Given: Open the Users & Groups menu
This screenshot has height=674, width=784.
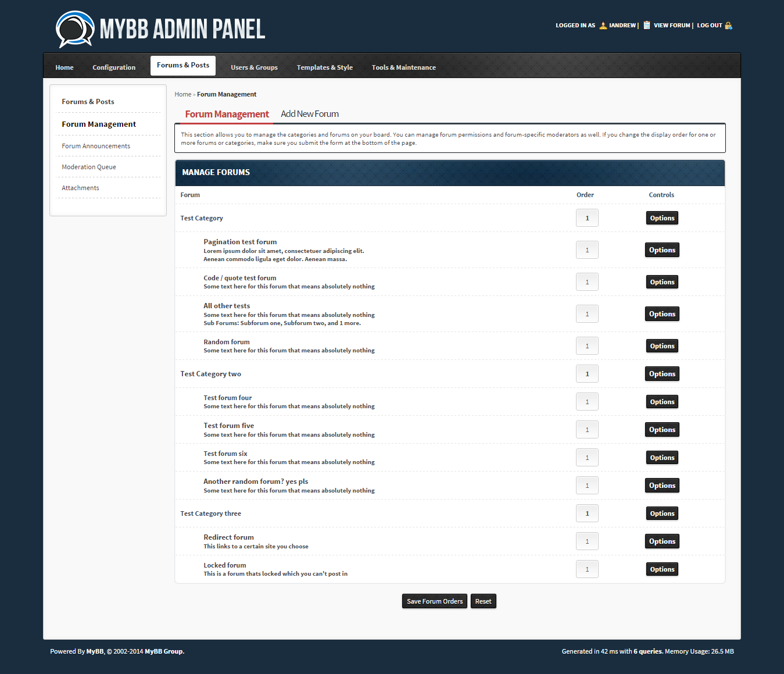Looking at the screenshot, I should tap(254, 67).
